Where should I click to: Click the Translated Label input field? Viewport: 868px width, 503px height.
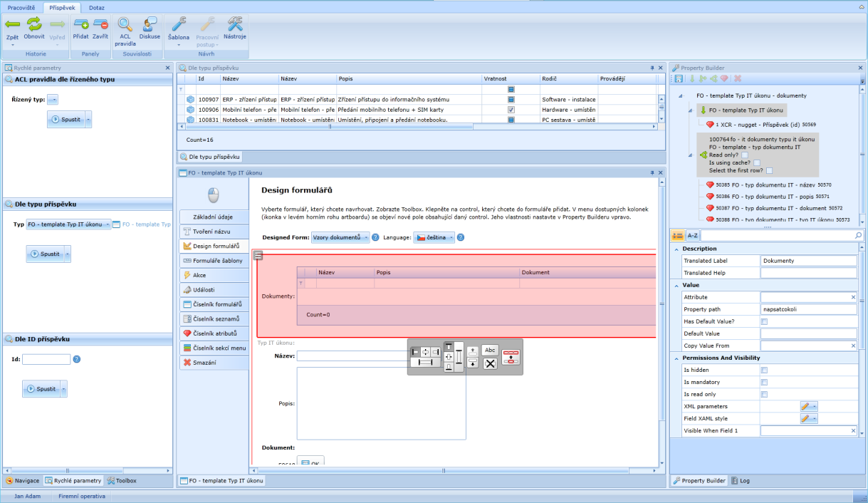click(808, 261)
